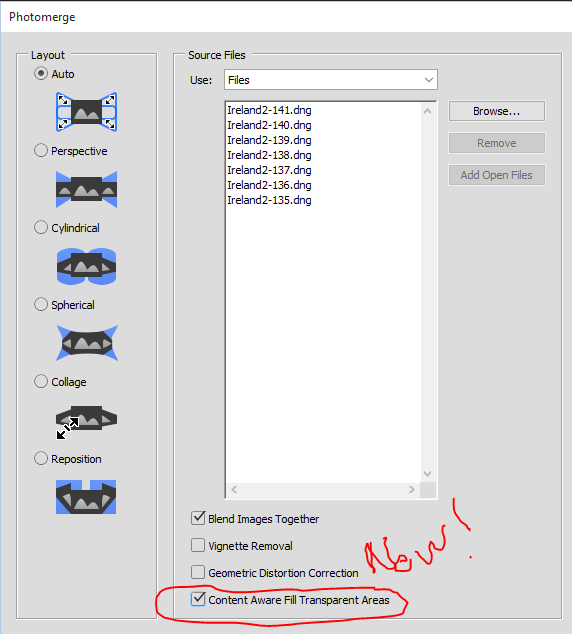Select the Collage layout radio button
Viewport: 572px width, 634px height.
[41, 381]
